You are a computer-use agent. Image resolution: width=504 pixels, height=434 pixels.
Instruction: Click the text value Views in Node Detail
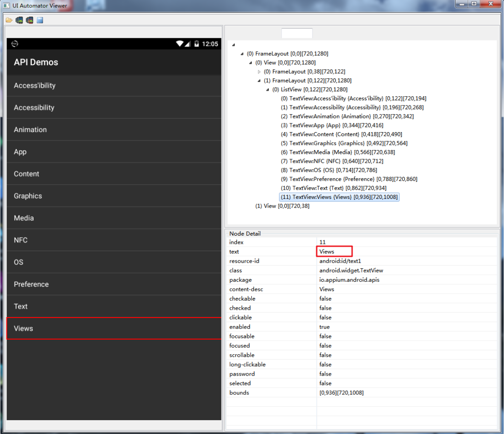(327, 252)
